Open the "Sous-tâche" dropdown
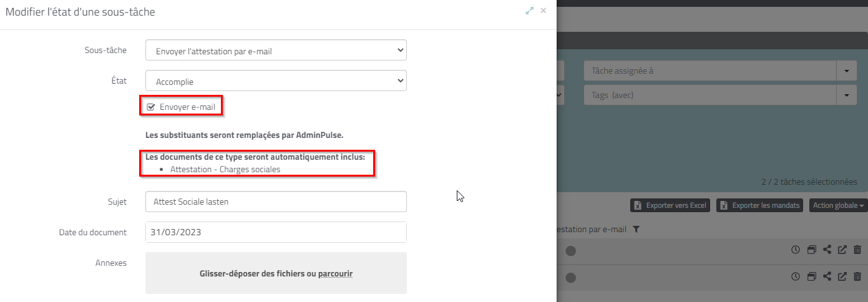 coord(276,51)
